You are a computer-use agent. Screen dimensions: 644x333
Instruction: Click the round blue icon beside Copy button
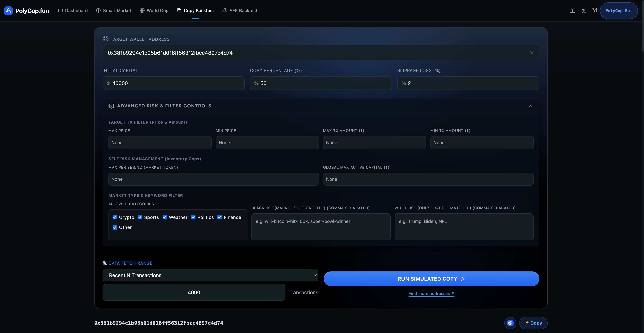tap(510, 323)
